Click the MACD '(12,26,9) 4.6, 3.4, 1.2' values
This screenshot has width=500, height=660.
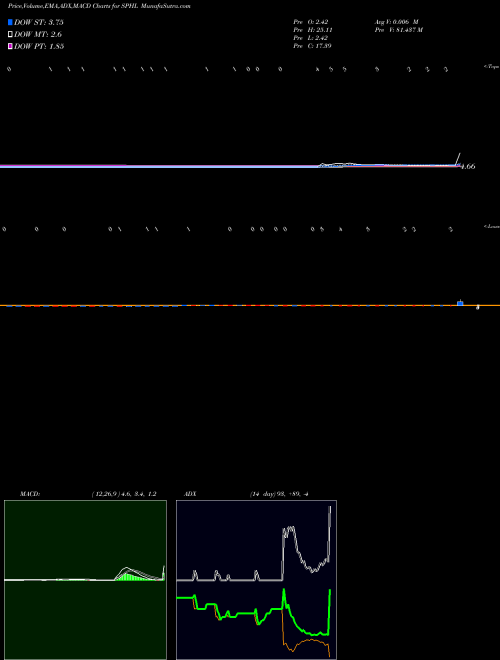point(124,494)
